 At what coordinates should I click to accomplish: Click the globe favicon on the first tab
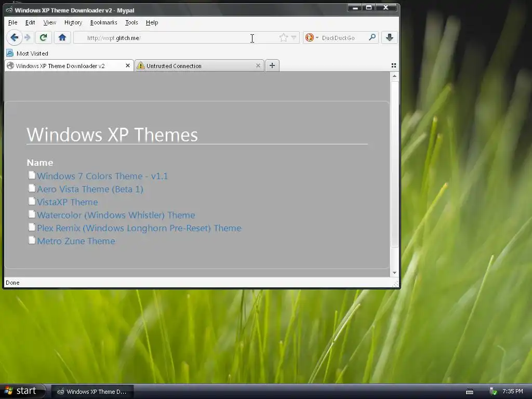click(10, 65)
